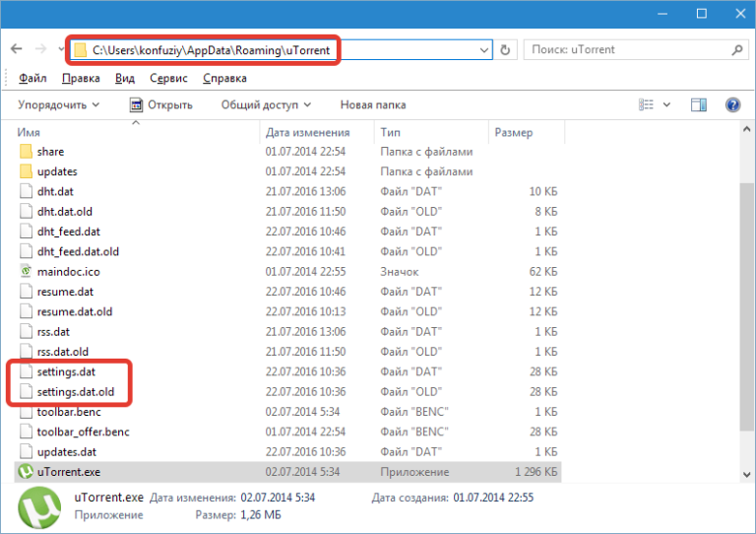
Task: Toggle the preview pane icon
Action: pyautogui.click(x=699, y=104)
